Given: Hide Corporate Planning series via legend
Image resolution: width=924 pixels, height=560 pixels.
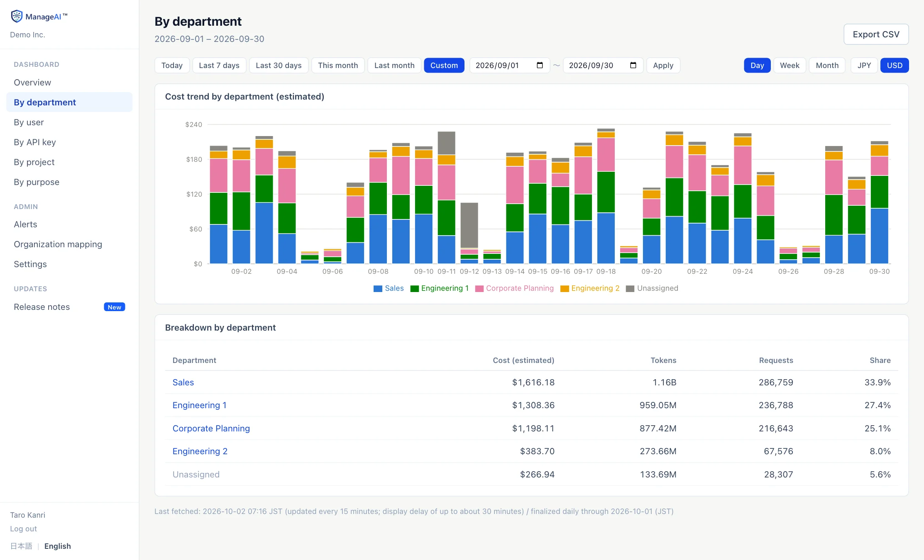Looking at the screenshot, I should (x=514, y=288).
